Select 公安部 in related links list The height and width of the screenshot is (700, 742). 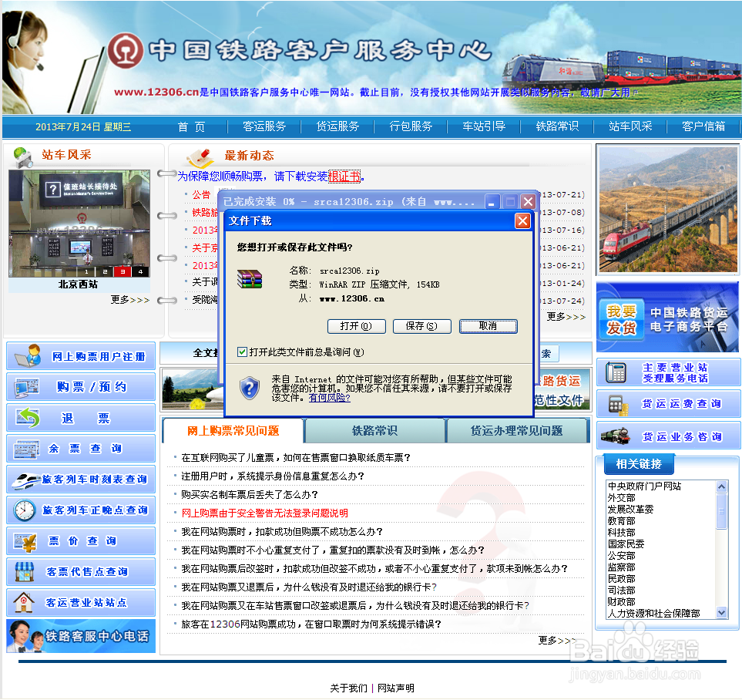621,556
